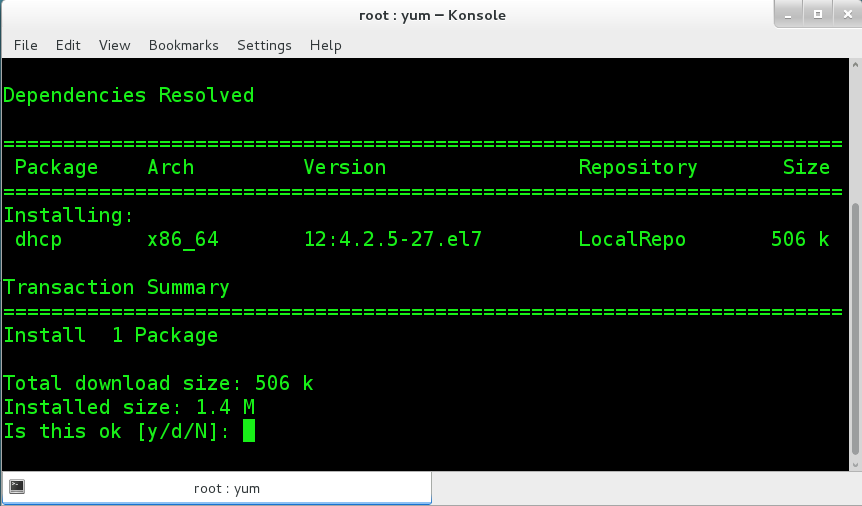Click the scrollbar up arrow
This screenshot has width=862, height=506.
pos(855,64)
